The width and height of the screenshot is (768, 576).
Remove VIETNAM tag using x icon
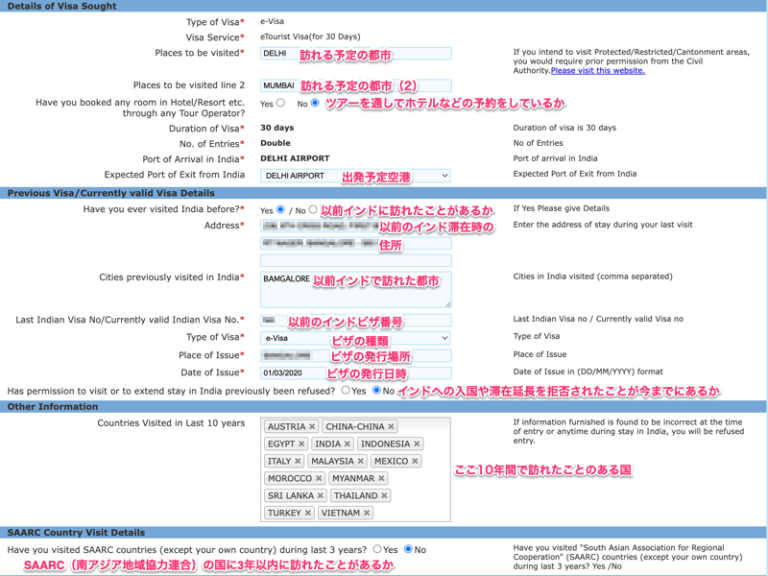click(367, 513)
